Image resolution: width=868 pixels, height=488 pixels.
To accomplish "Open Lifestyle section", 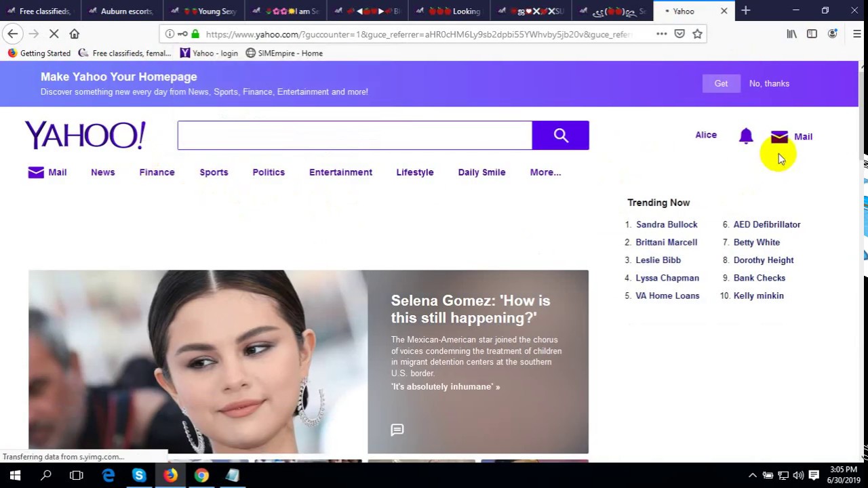I will 415,172.
